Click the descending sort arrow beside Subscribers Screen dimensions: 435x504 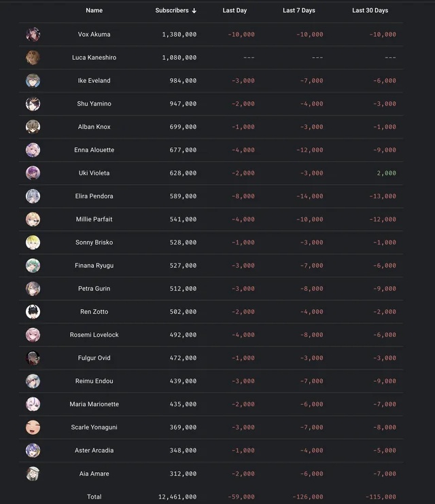point(194,11)
